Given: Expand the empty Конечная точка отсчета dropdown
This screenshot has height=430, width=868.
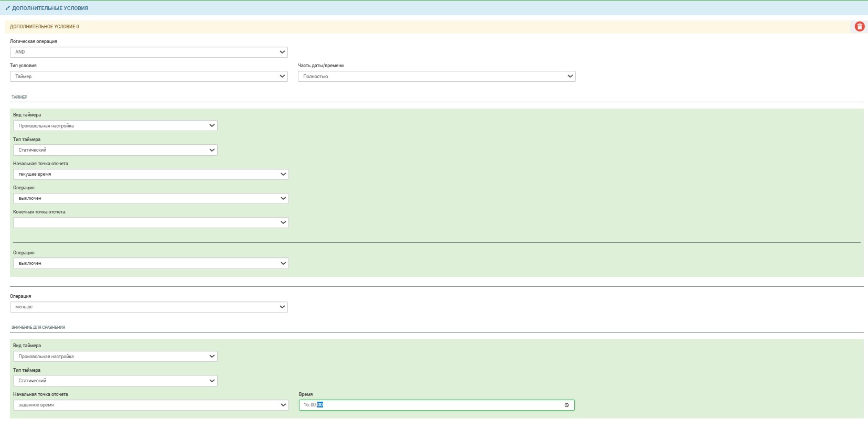Looking at the screenshot, I should click(x=151, y=223).
